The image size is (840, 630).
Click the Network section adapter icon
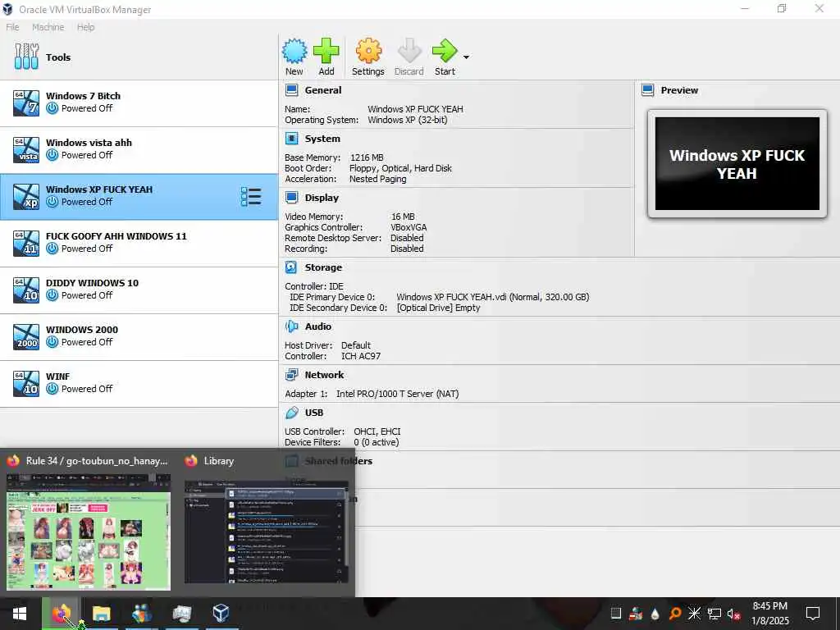coord(291,374)
